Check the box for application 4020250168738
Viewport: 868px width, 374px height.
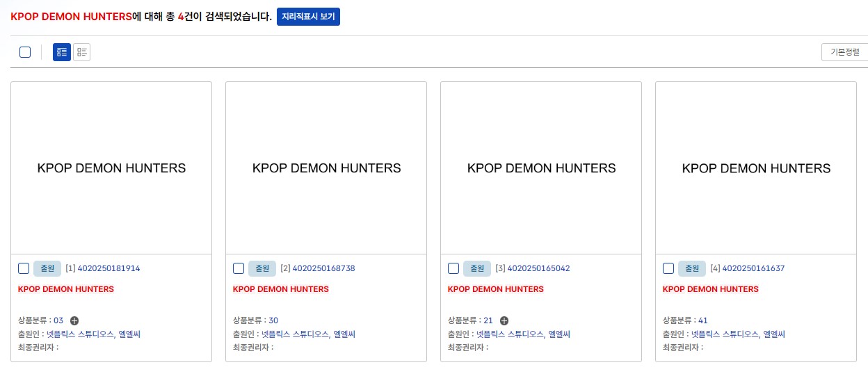tap(239, 268)
